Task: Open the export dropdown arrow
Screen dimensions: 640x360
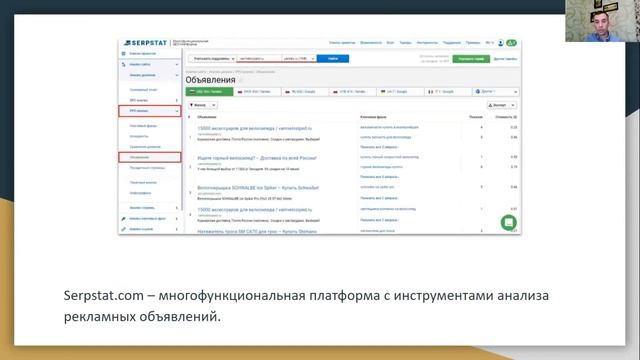Action: [513, 105]
